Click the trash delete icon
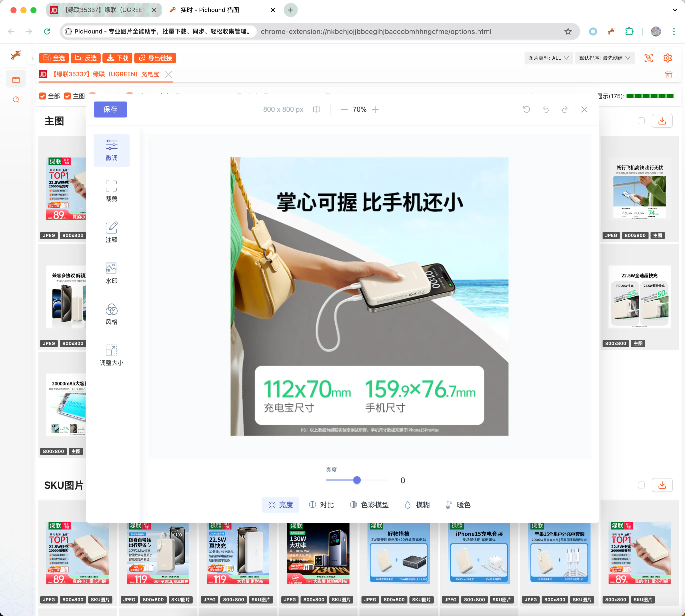Screen dimensions: 685x616 click(669, 74)
